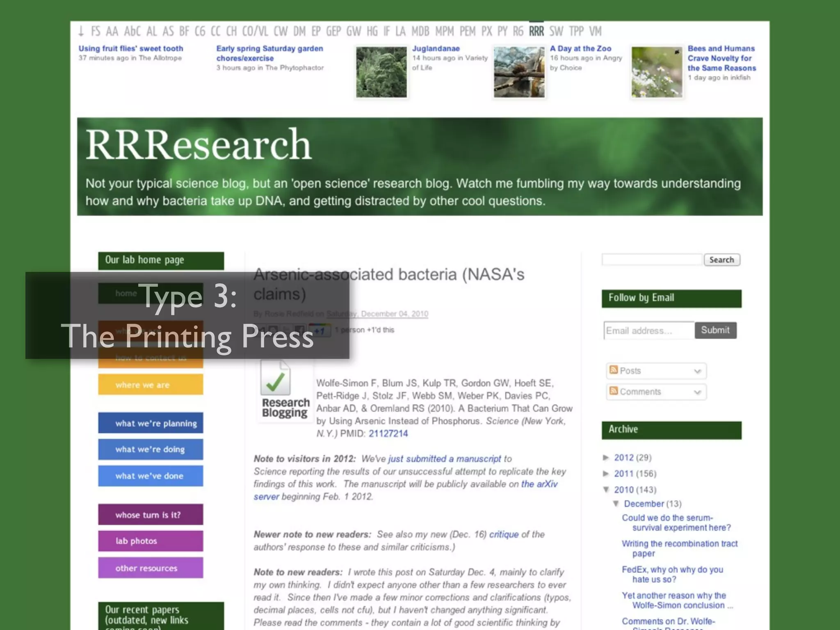
Task: Expand the 2012 archive year
Action: [x=606, y=457]
